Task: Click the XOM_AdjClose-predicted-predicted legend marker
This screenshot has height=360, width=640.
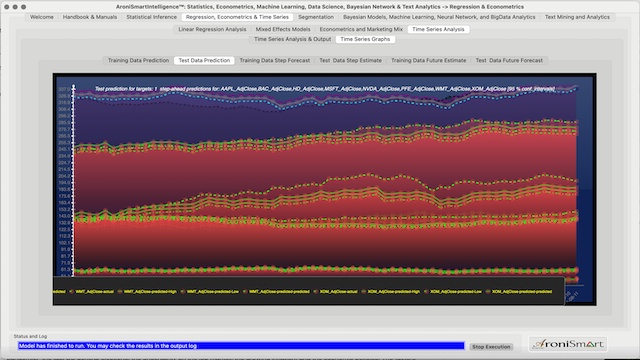Action: coord(488,291)
